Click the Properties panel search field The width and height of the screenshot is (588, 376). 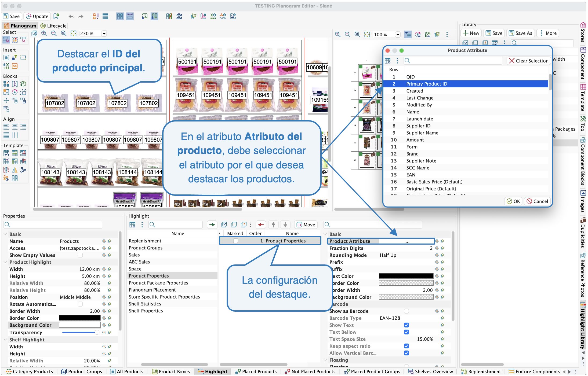point(53,224)
